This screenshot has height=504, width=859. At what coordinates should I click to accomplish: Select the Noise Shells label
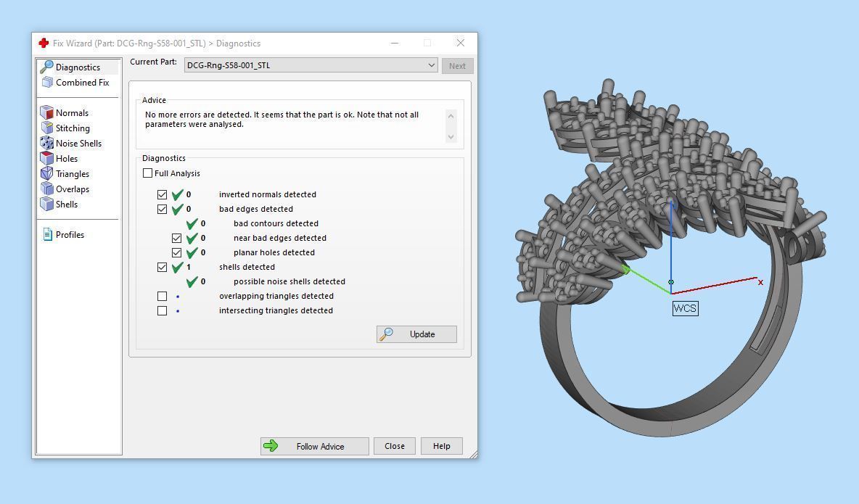coord(78,143)
